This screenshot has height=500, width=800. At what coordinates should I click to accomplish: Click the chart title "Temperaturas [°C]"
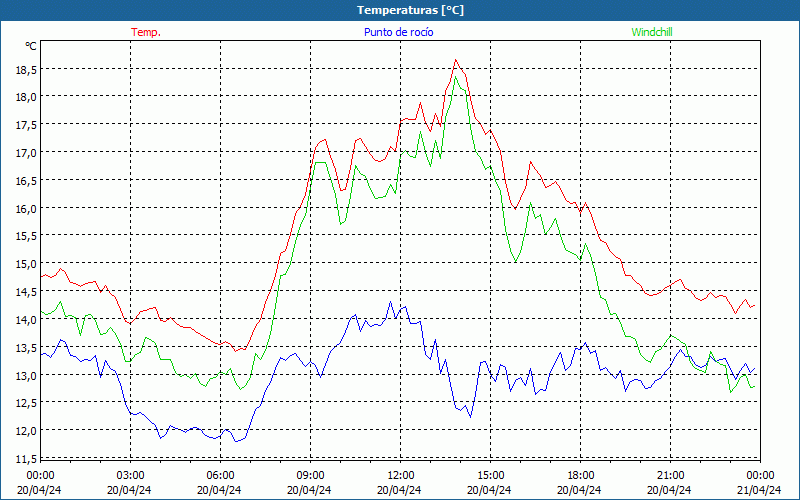(x=410, y=10)
